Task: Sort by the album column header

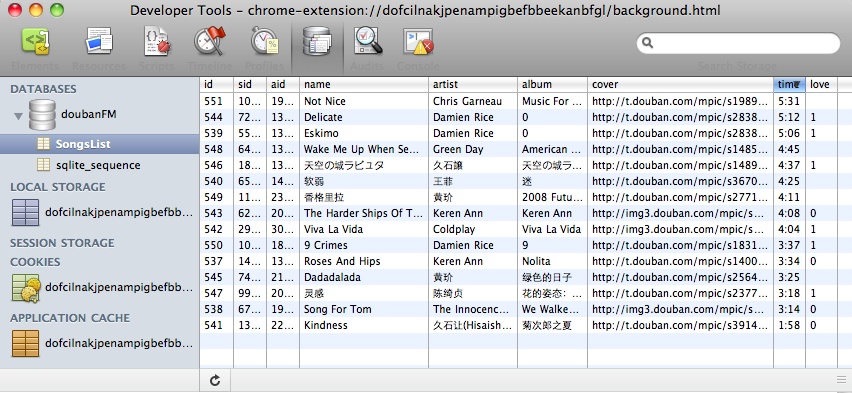Action: pyautogui.click(x=552, y=84)
